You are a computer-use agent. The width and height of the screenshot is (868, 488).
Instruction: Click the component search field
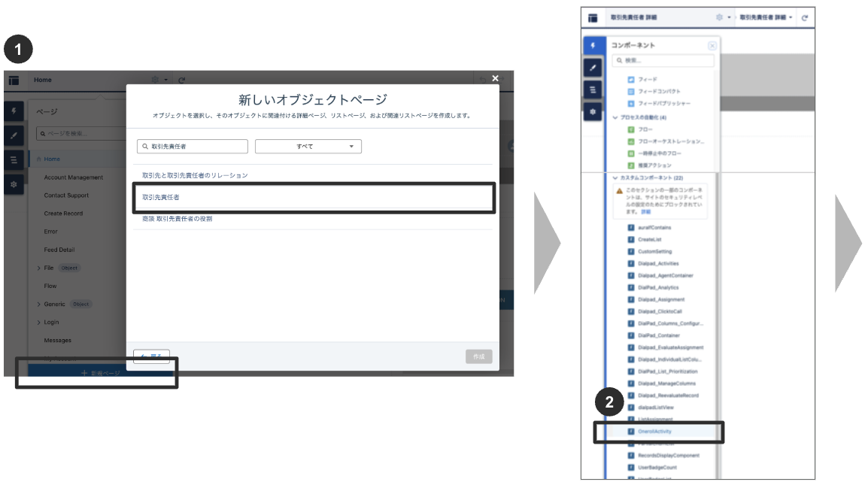[663, 61]
